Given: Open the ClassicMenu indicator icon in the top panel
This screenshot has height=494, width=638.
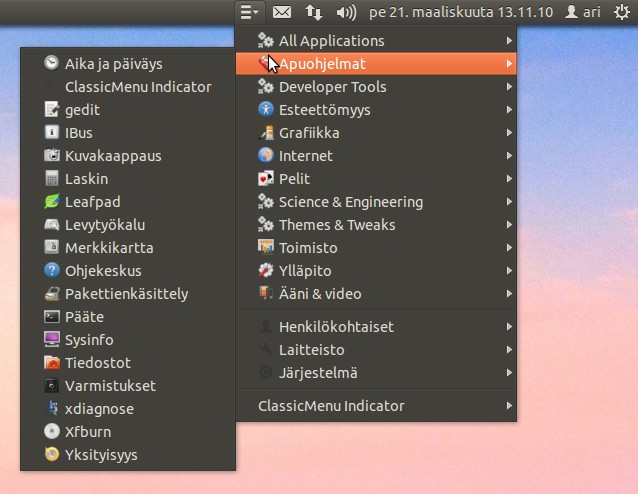Looking at the screenshot, I should [x=249, y=12].
